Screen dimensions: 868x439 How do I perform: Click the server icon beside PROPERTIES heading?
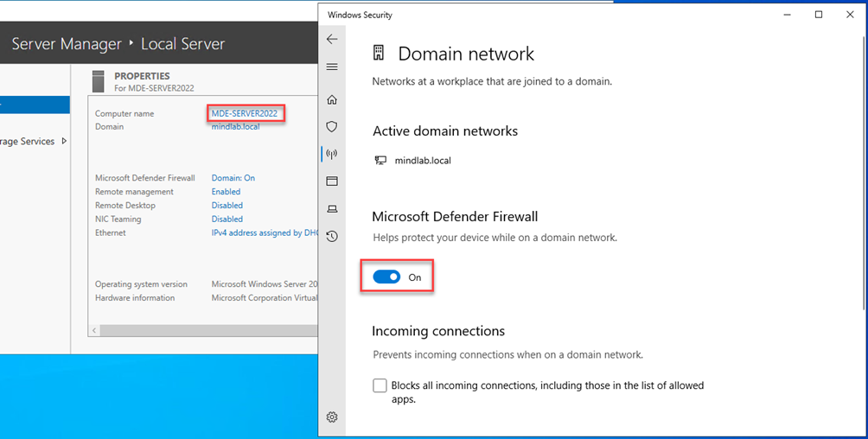pos(99,81)
